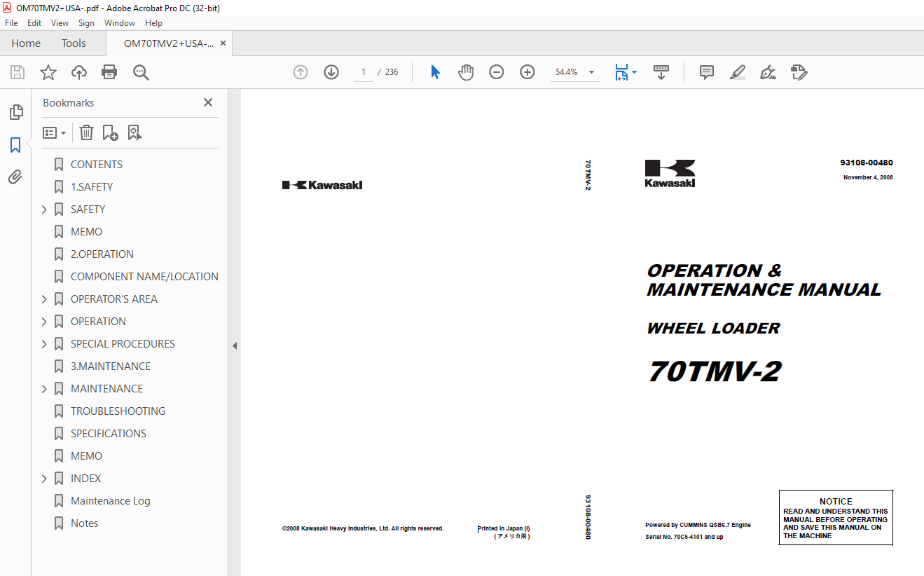Go to next page arrow
The height and width of the screenshot is (576, 924).
(331, 72)
